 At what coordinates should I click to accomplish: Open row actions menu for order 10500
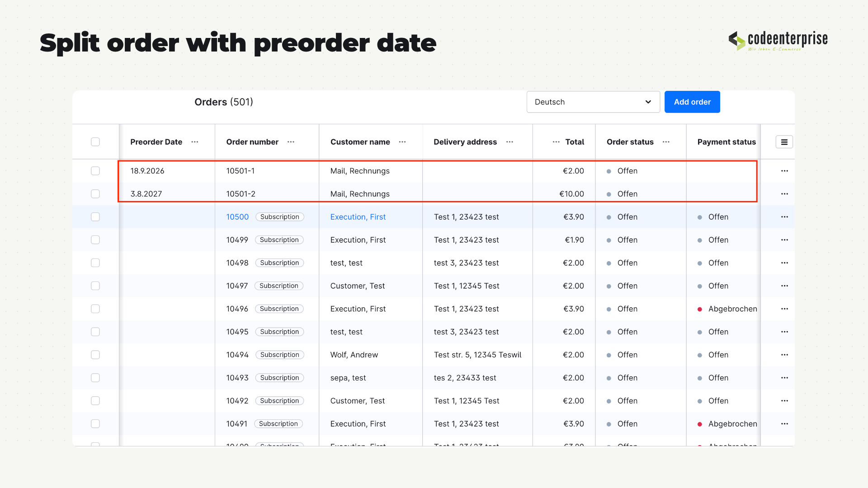click(784, 217)
